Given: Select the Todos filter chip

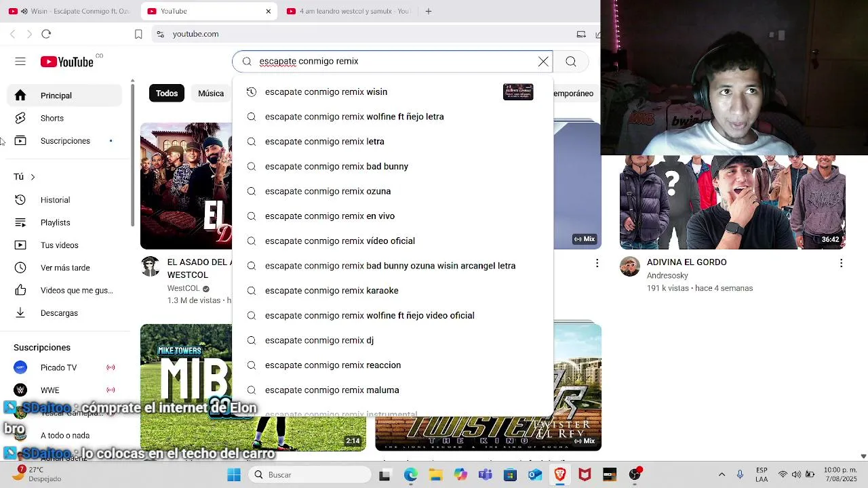Looking at the screenshot, I should [x=167, y=94].
